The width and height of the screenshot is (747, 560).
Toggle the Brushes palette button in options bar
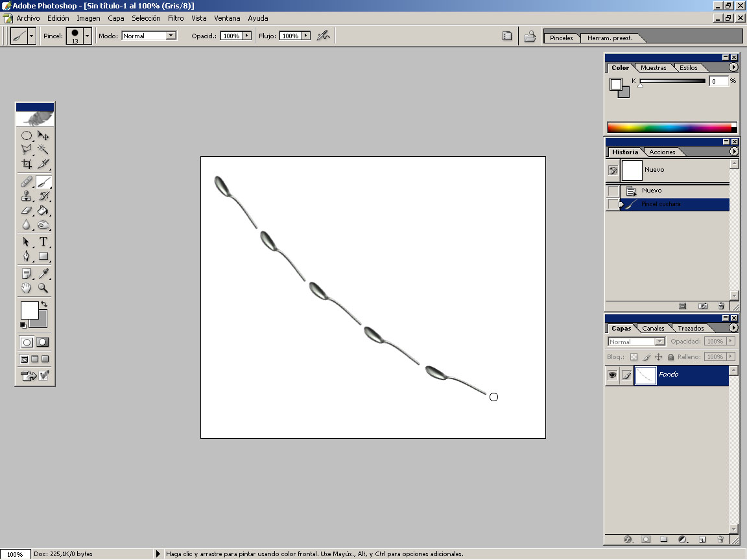[x=507, y=36]
